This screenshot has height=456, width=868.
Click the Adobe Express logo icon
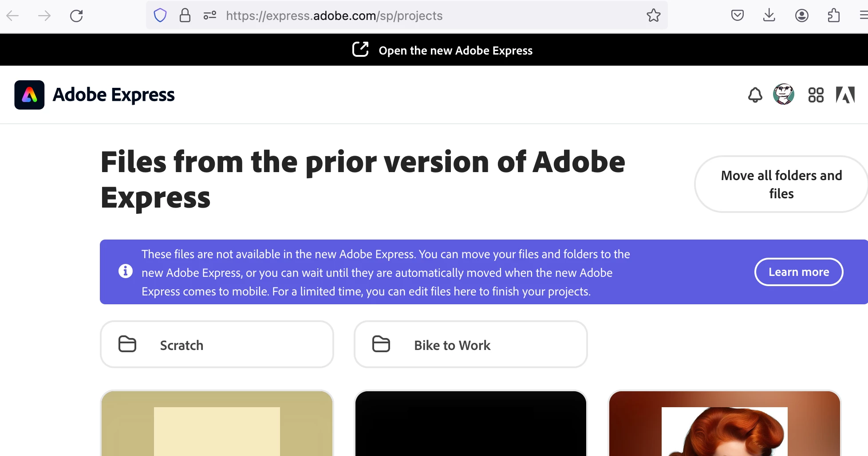click(x=29, y=95)
